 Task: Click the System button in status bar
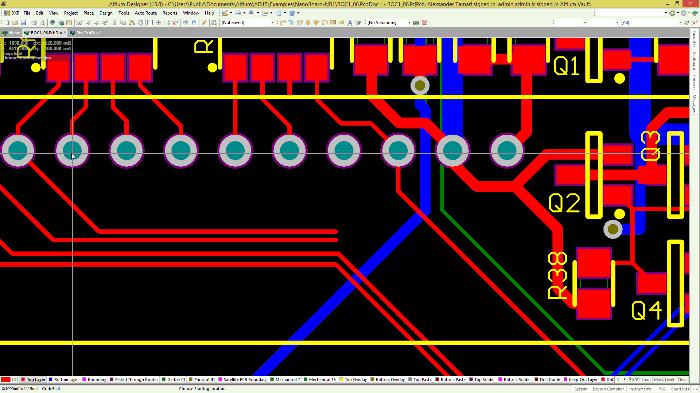(x=580, y=389)
